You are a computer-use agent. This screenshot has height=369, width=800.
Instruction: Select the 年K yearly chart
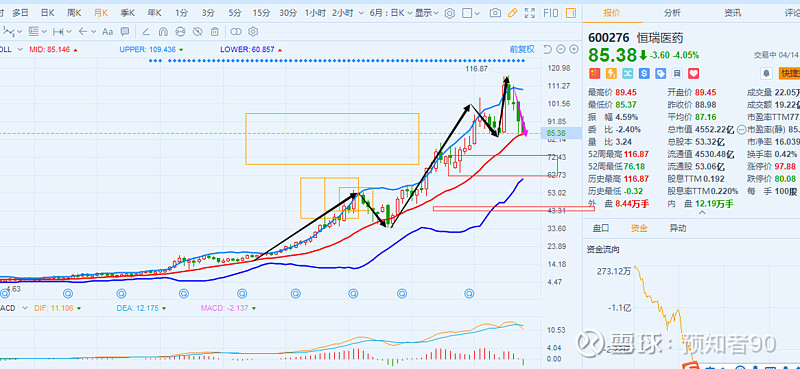click(154, 13)
